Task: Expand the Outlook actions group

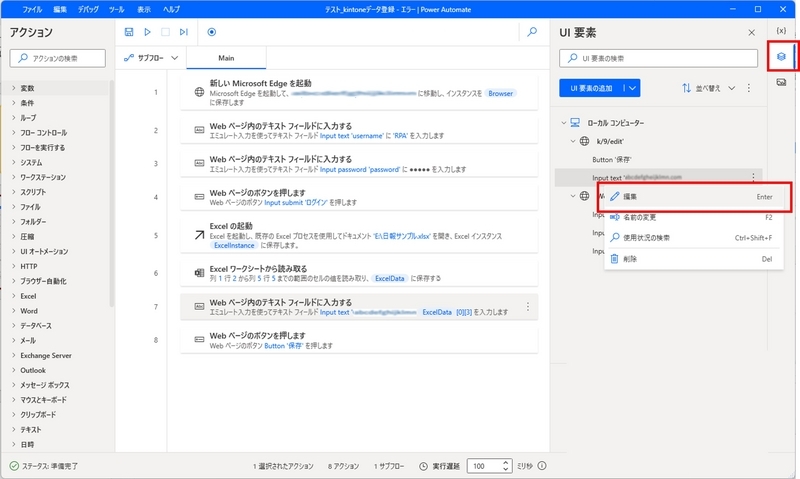Action: (x=13, y=370)
